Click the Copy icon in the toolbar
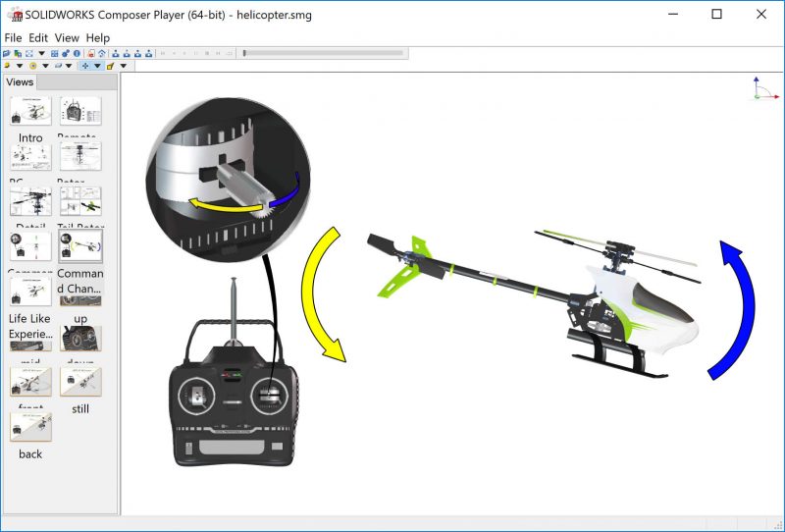Screen dimensions: 785x532 [18, 54]
